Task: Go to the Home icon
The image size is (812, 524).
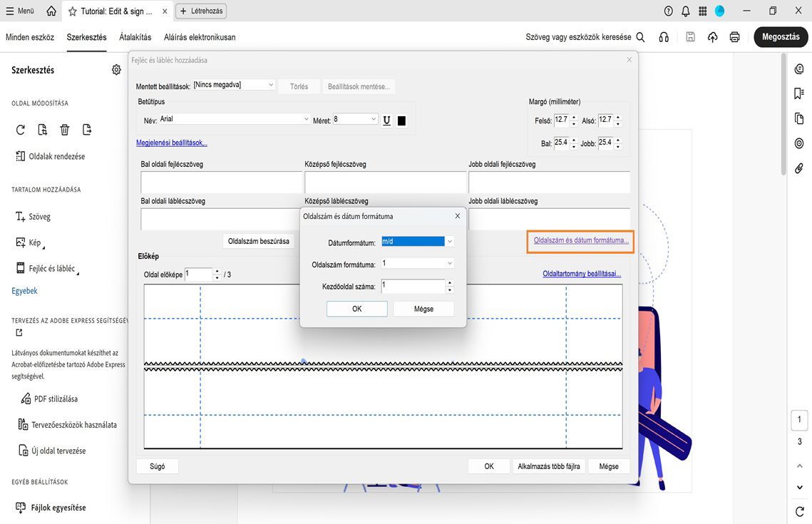Action: (x=51, y=11)
